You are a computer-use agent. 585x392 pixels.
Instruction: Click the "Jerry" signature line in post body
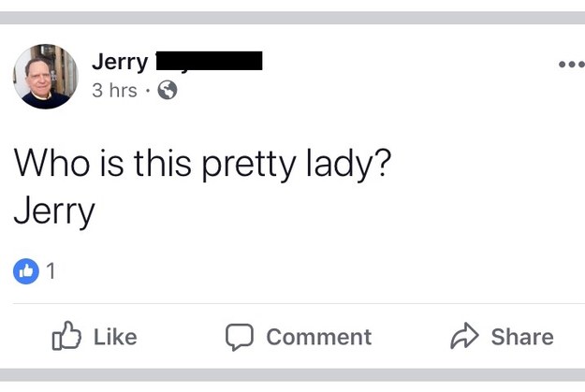[54, 211]
